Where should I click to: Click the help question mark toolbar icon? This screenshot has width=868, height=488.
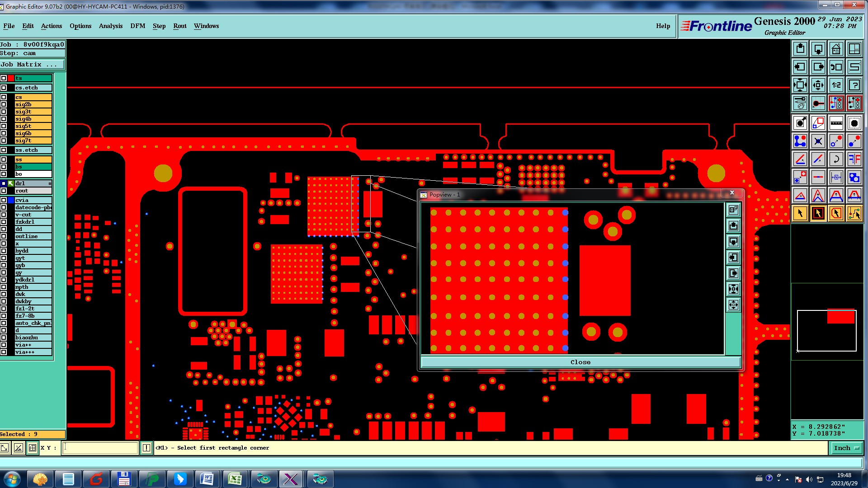coord(854,85)
